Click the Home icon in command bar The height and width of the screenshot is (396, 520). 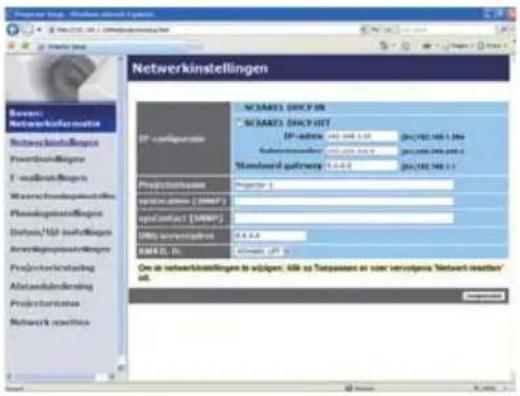[x=385, y=46]
